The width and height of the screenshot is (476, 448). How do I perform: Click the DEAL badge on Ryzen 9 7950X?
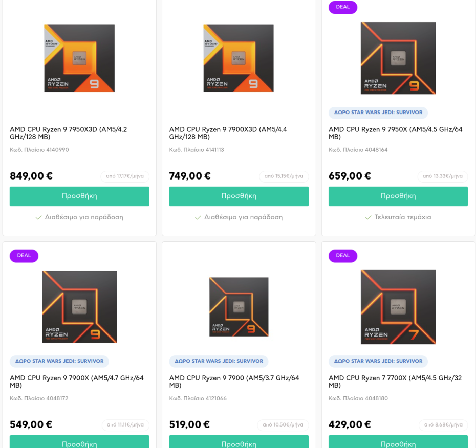(x=343, y=7)
